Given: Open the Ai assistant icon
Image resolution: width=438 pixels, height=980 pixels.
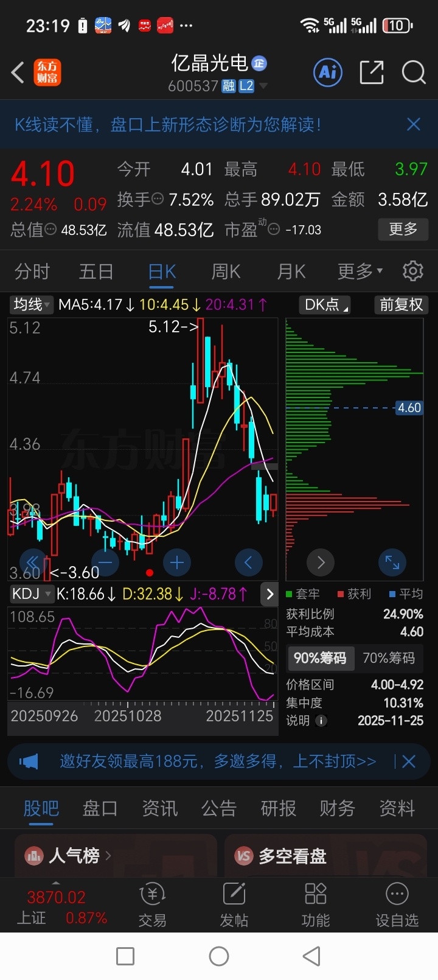Looking at the screenshot, I should click(x=328, y=72).
